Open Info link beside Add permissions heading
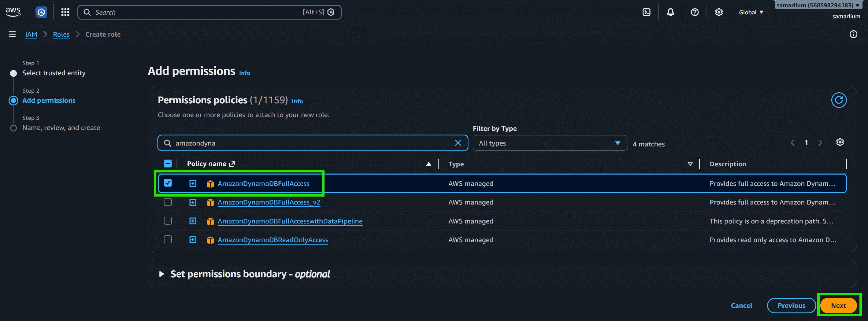The height and width of the screenshot is (321, 868). point(245,73)
